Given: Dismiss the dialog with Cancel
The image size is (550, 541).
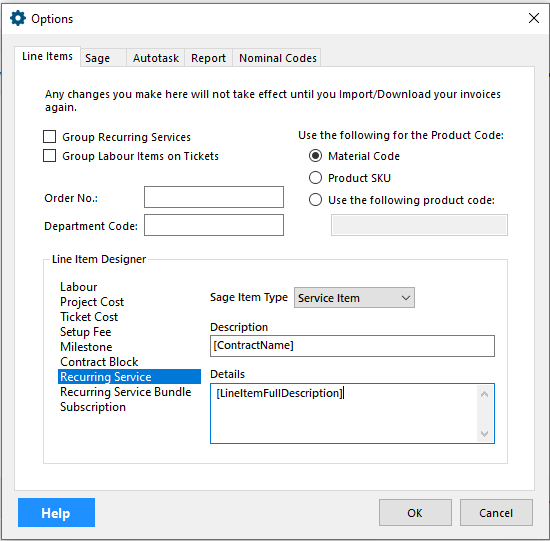Looking at the screenshot, I should (x=496, y=513).
